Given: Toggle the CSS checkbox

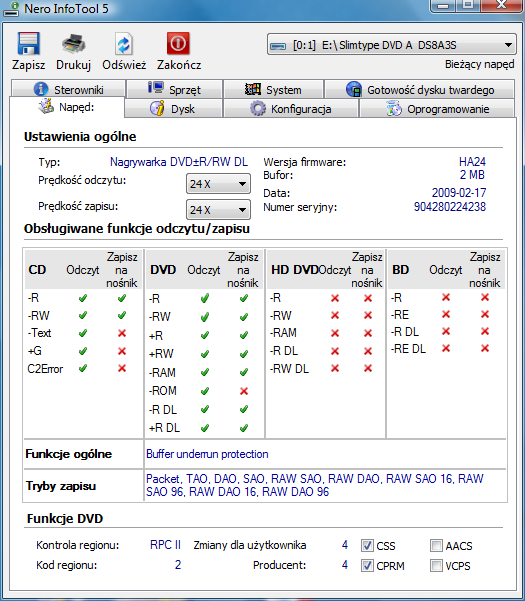Looking at the screenshot, I should (x=367, y=545).
